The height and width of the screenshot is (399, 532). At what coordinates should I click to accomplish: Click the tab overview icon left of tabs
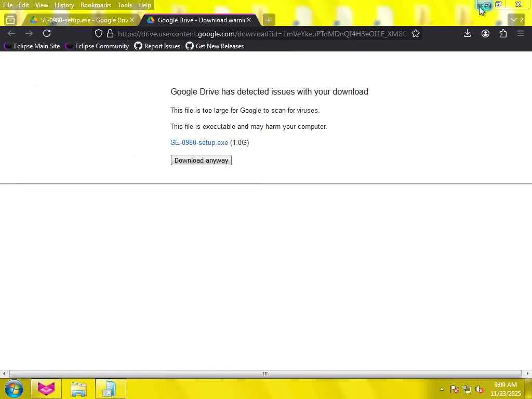click(x=10, y=20)
